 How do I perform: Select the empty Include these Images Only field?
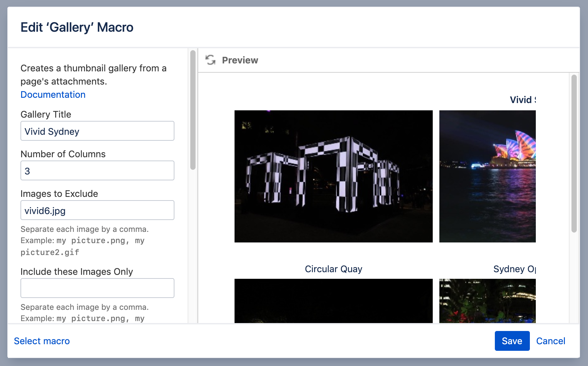(97, 288)
